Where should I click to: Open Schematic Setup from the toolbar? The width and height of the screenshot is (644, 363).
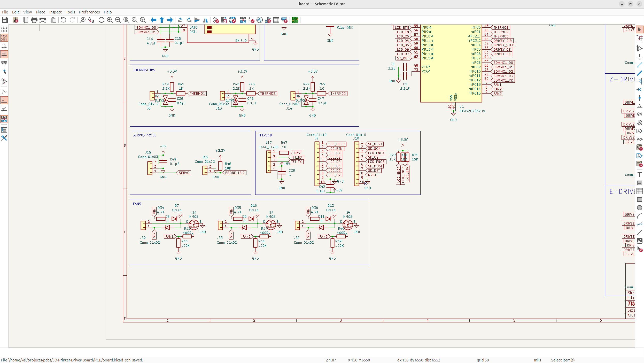(x=15, y=20)
